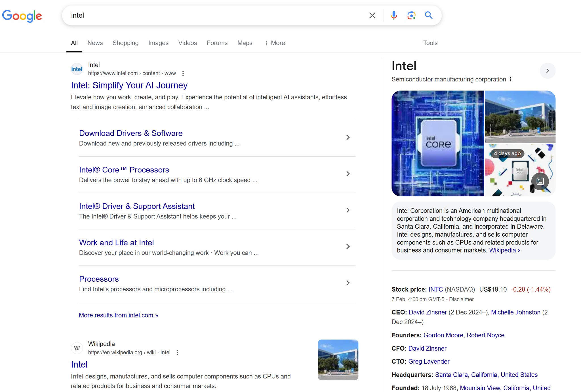Viewport: 581px width, 392px height.
Task: Open the Tools menu
Action: 430,43
